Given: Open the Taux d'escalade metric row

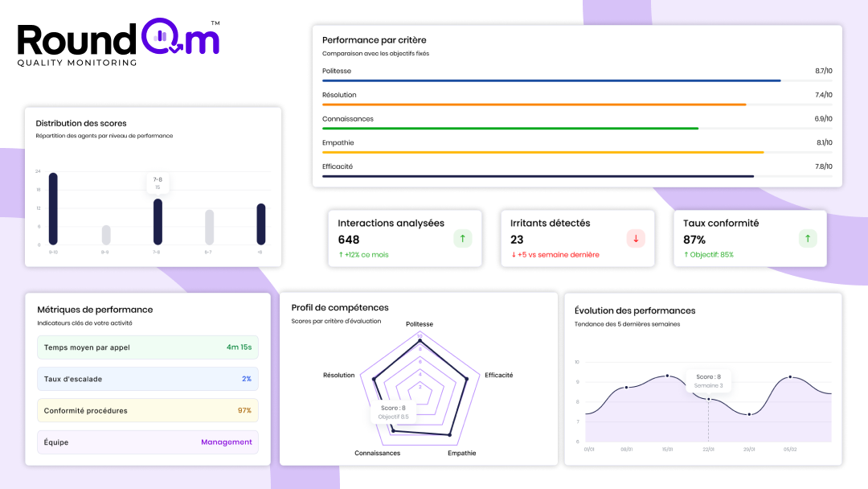Looking at the screenshot, I should click(148, 379).
